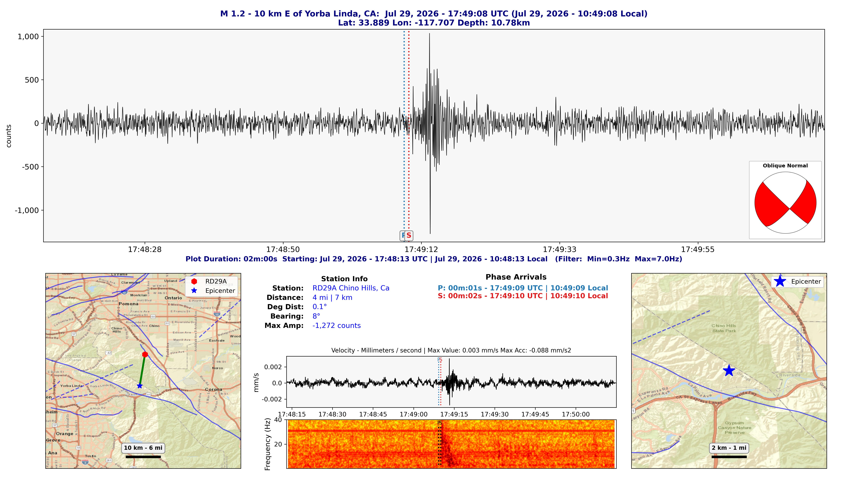This screenshot has width=868, height=488.
Task: Click the "17:49:12" time tick label
Action: click(421, 250)
